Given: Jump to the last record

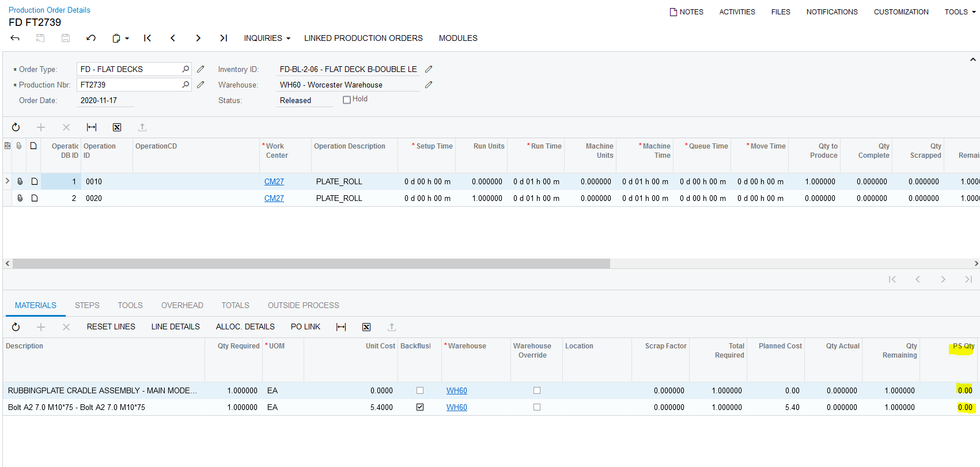Looking at the screenshot, I should click(224, 38).
